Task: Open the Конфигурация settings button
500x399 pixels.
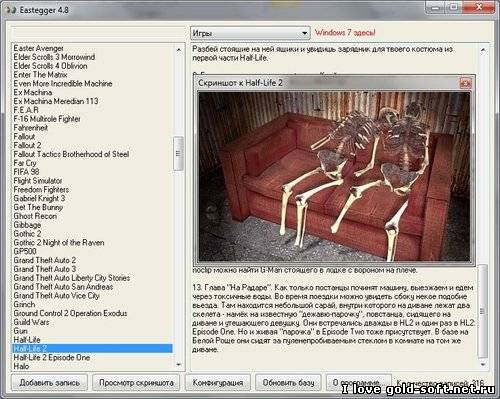Action: (218, 383)
